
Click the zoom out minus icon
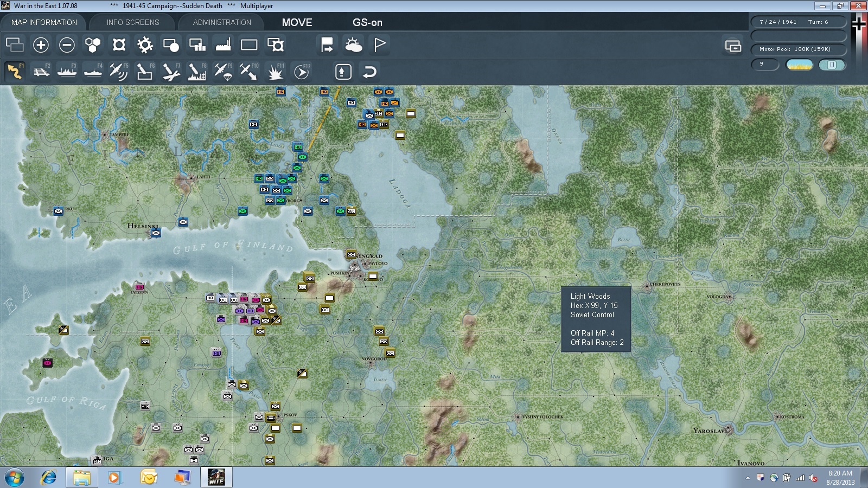point(67,44)
